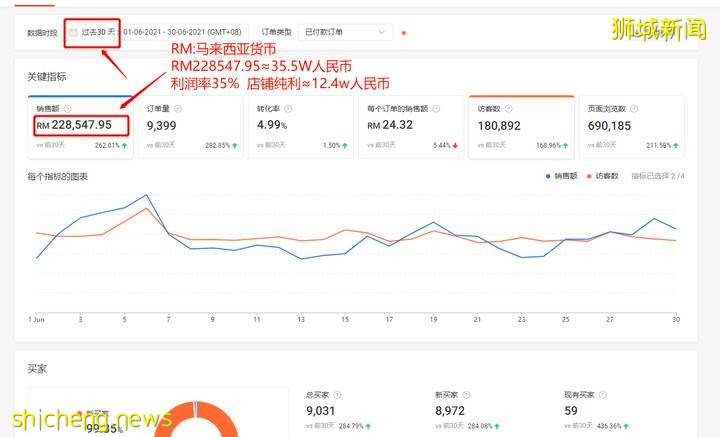
Task: Click the sales value RM 228,547.95
Action: pos(74,125)
